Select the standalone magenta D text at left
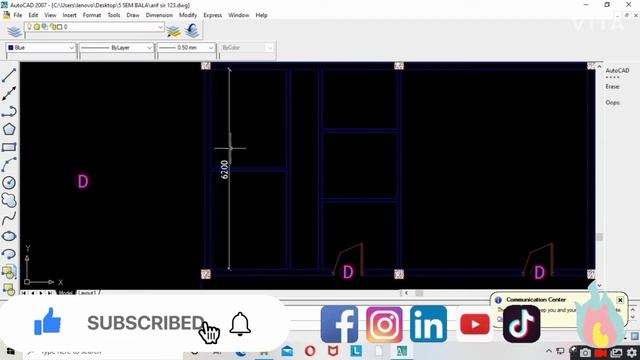640x360 pixels. click(83, 181)
